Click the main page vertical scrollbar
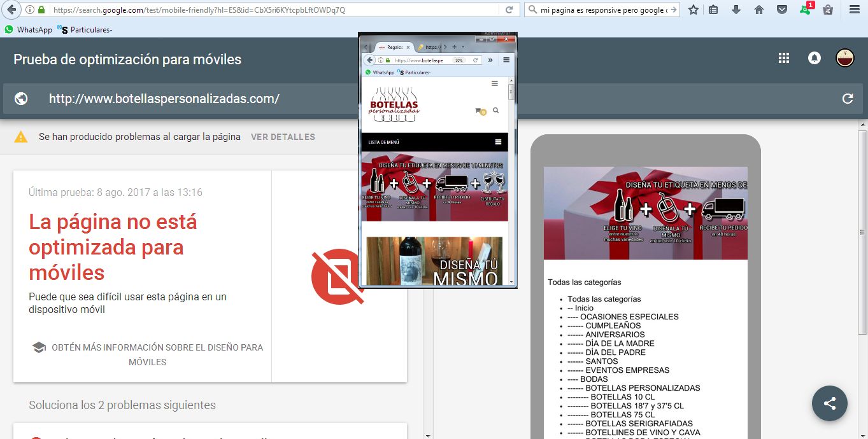 [x=862, y=232]
